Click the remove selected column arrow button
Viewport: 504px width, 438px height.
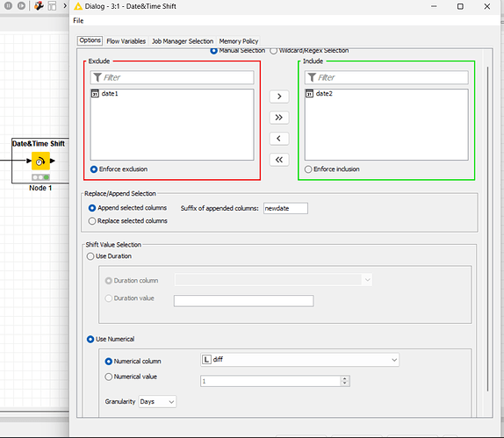click(279, 139)
